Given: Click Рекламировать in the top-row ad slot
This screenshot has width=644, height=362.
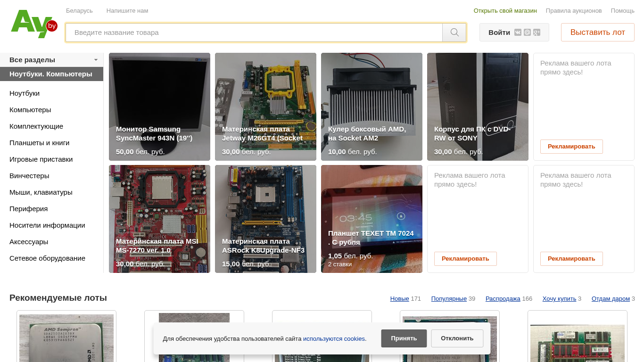Looking at the screenshot, I should click(x=571, y=147).
